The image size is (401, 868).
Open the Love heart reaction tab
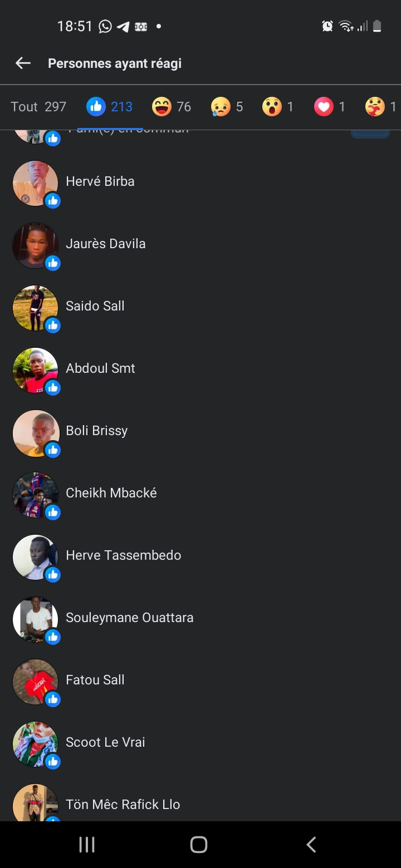click(x=329, y=106)
